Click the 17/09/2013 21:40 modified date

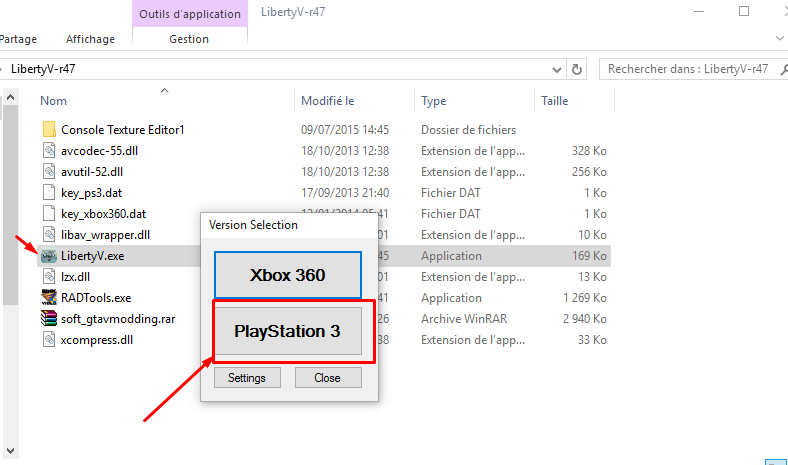(x=345, y=193)
